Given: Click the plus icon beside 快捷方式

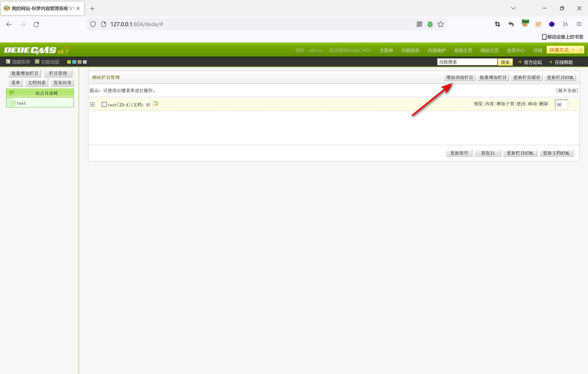Looking at the screenshot, I should point(581,50).
